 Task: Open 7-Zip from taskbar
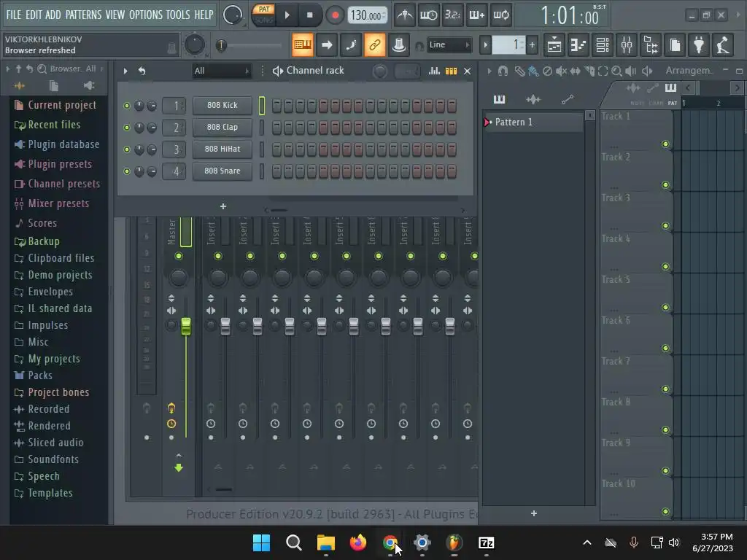[486, 542]
